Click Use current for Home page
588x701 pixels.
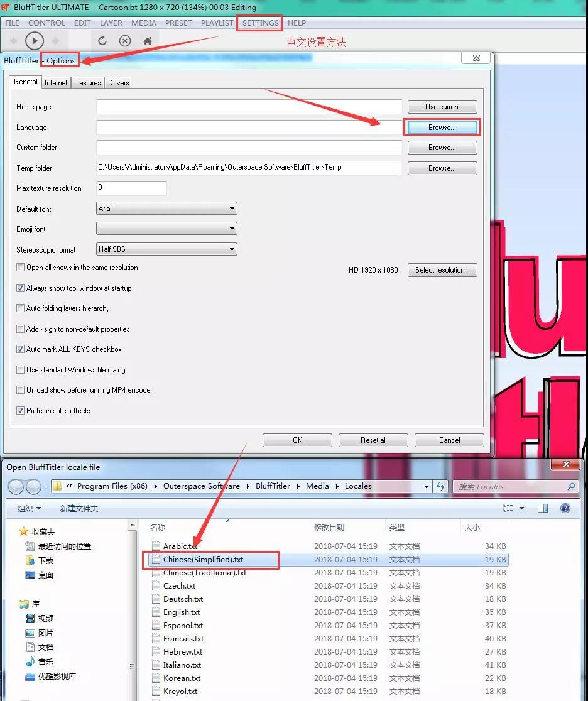click(x=442, y=107)
